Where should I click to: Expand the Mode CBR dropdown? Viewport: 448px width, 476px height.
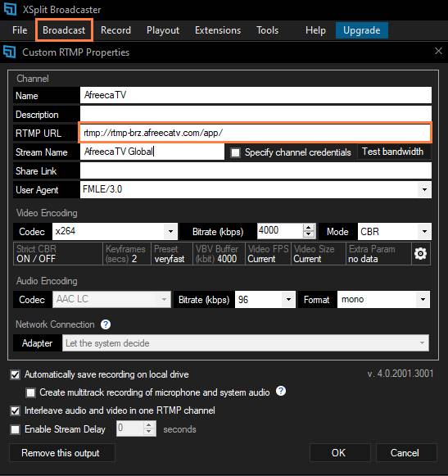(424, 232)
